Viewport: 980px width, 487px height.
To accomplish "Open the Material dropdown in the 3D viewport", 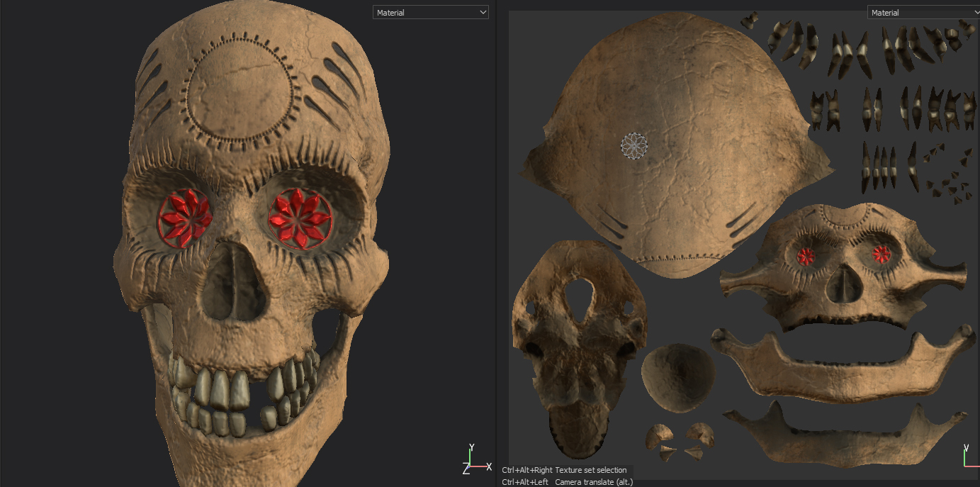I will [x=431, y=13].
